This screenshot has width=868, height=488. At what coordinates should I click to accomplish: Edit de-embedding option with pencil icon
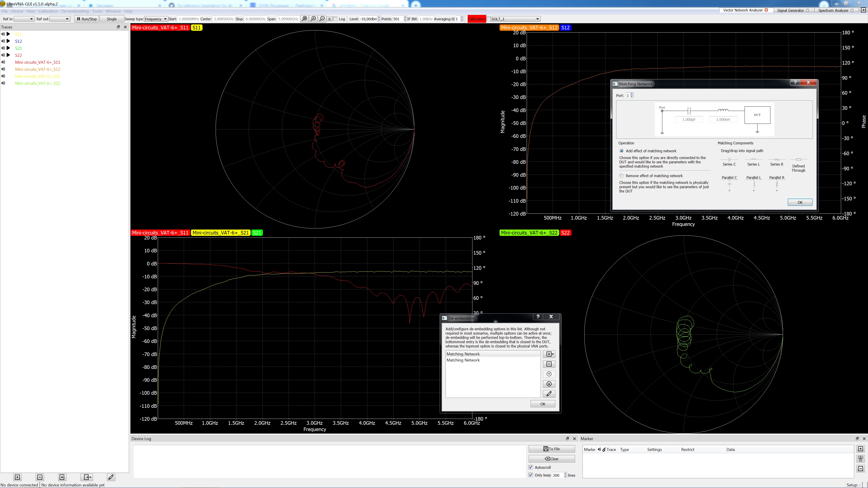coord(549,394)
